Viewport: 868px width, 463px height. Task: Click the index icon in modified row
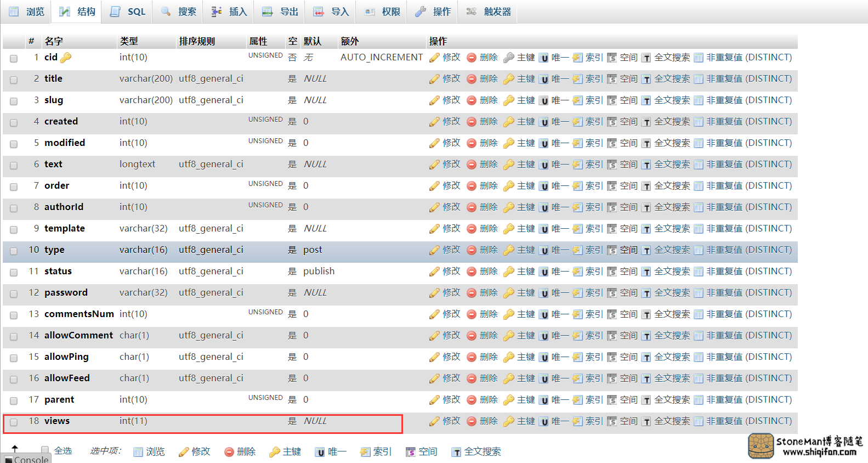578,143
